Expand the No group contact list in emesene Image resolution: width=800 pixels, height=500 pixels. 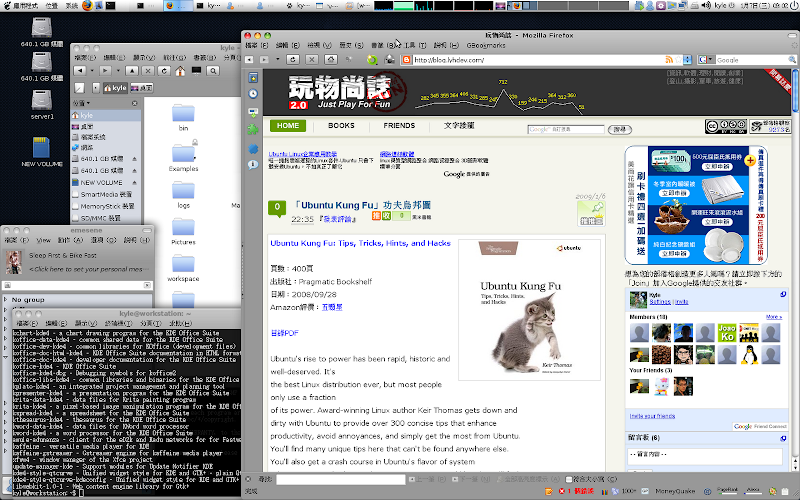pyautogui.click(x=6, y=299)
